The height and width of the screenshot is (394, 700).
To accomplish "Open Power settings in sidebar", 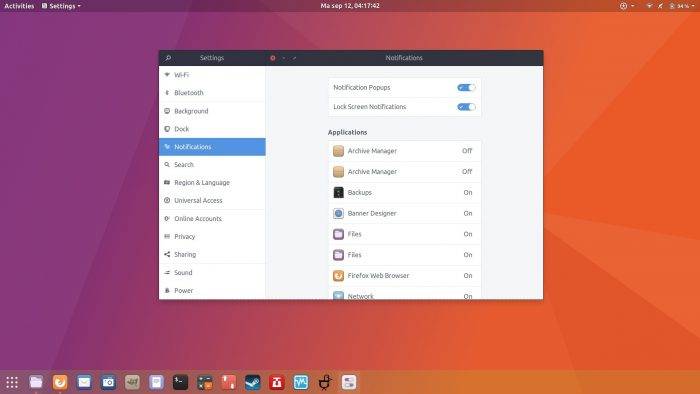I will coord(212,290).
